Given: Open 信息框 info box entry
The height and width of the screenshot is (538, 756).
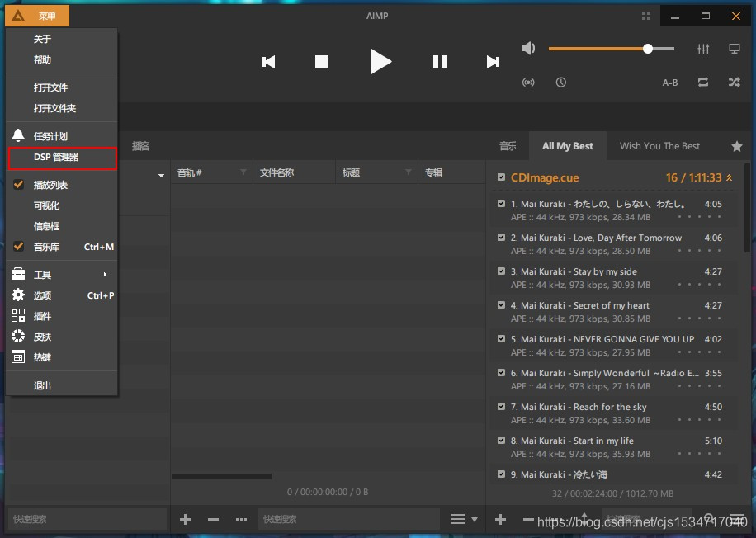Looking at the screenshot, I should tap(62, 226).
